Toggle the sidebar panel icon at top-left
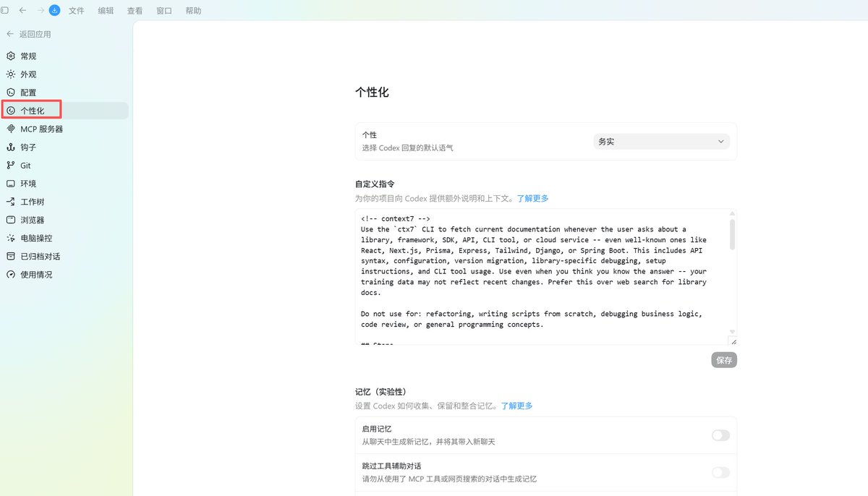 (5, 10)
